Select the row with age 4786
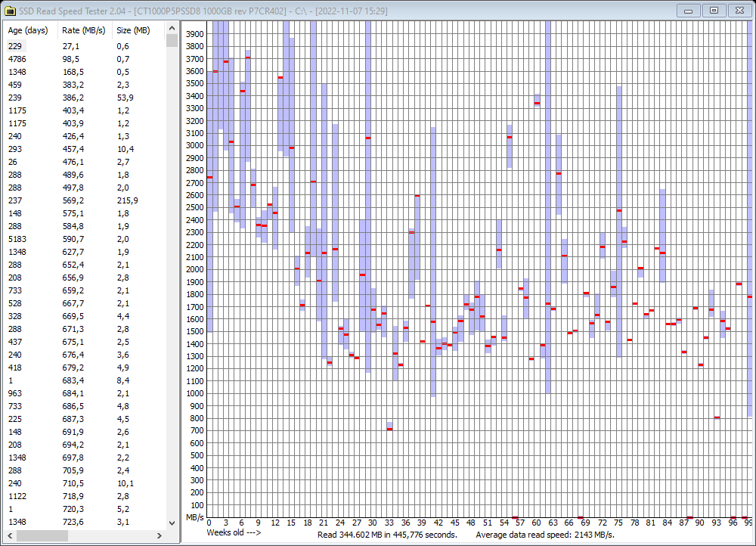 [x=85, y=59]
